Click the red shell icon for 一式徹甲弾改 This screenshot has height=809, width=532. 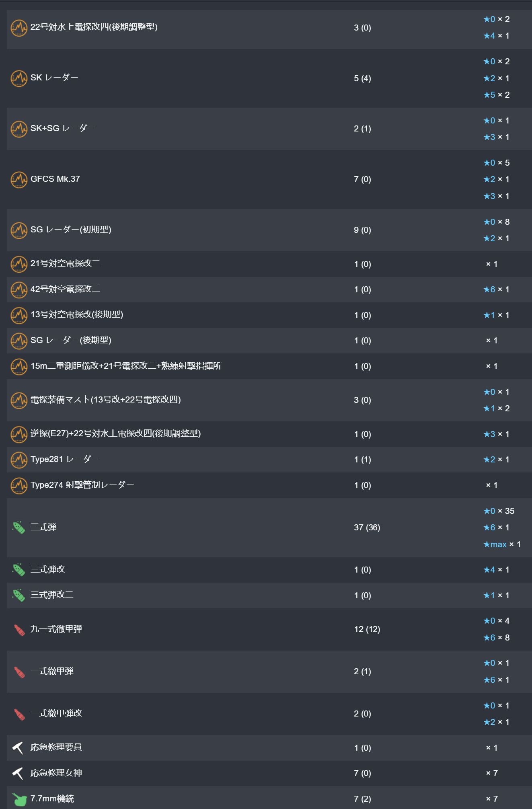pyautogui.click(x=19, y=714)
